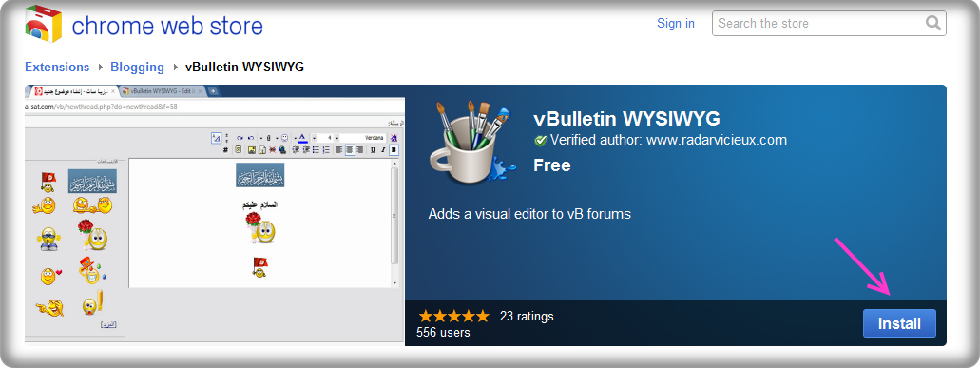Click the remove formatting icon beside Verdana
Image resolution: width=980 pixels, height=368 pixels.
pos(394,138)
